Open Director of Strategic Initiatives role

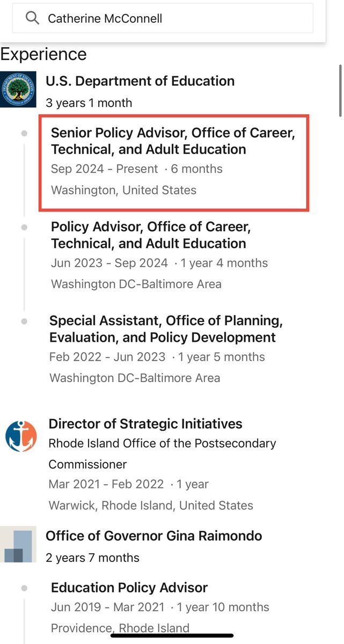pos(145,423)
